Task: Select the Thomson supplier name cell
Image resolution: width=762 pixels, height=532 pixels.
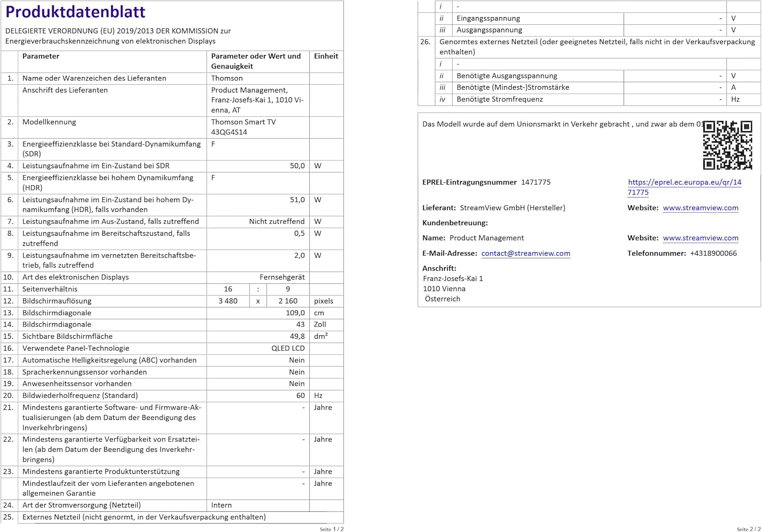Action: [x=227, y=78]
